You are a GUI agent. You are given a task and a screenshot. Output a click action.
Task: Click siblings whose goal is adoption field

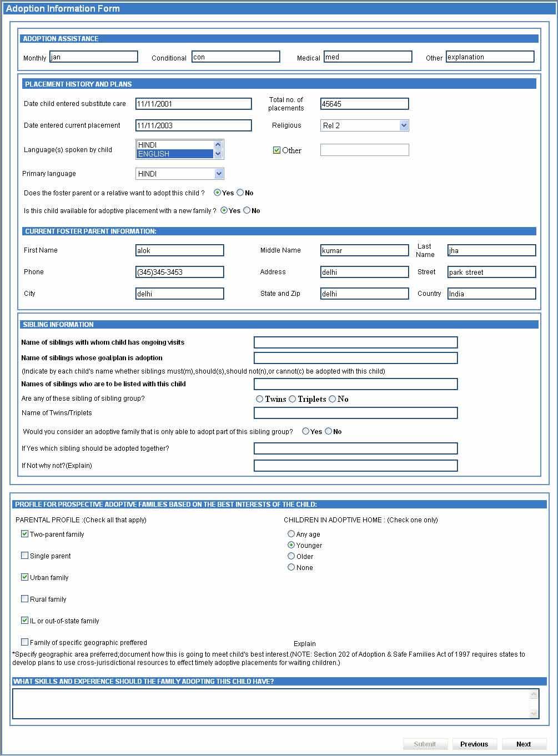355,358
